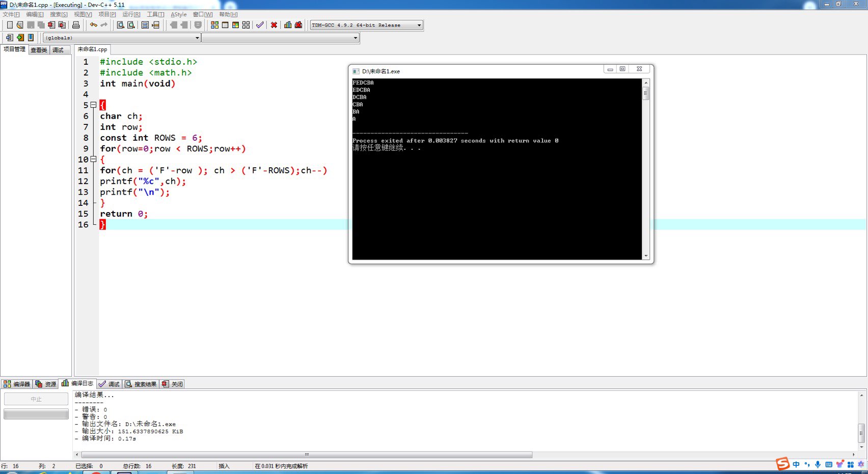Open the TDM-GCC compiler selection dropdown
Viewport: 868px width, 474px height.
pyautogui.click(x=367, y=25)
